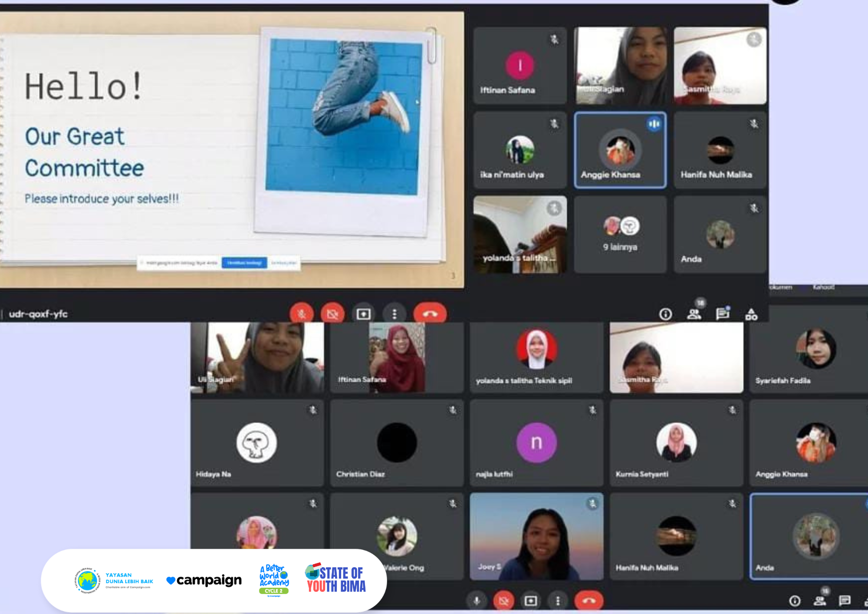Select Hidaya Na tile in bottom grid
Image resolution: width=868 pixels, height=614 pixels.
(257, 442)
